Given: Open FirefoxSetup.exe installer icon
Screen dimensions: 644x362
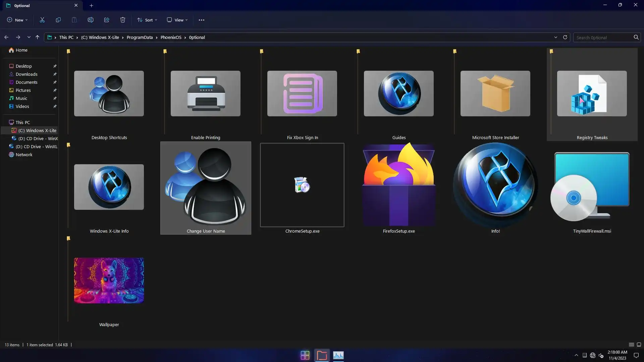Looking at the screenshot, I should click(398, 185).
